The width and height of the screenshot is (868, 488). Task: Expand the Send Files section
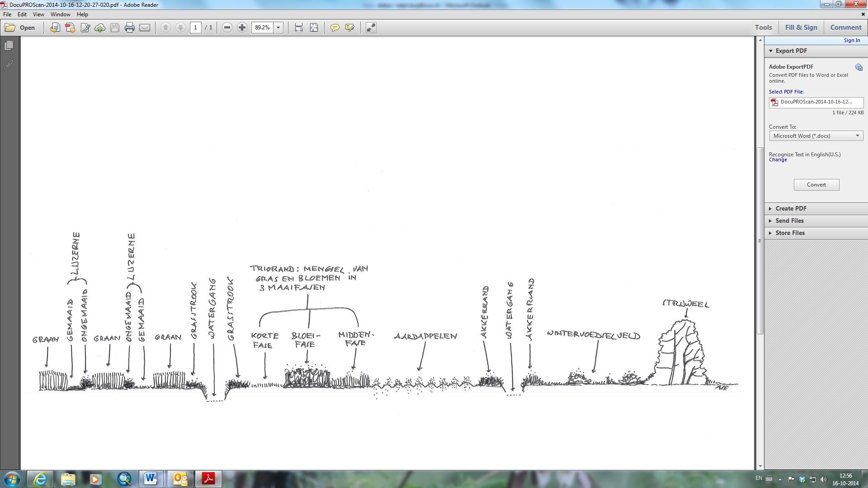(x=789, y=221)
